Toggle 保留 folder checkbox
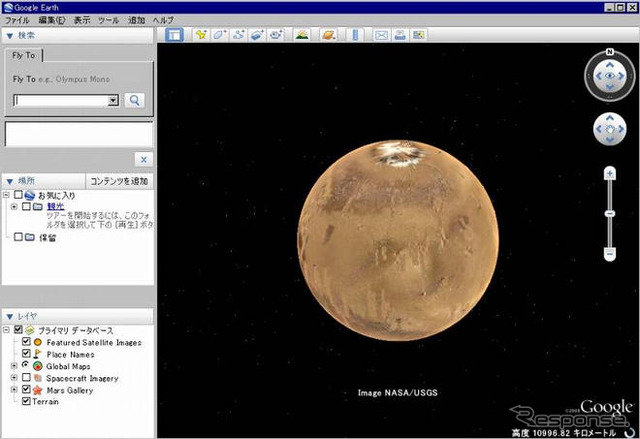Viewport: 640px width, 439px height. coord(18,237)
